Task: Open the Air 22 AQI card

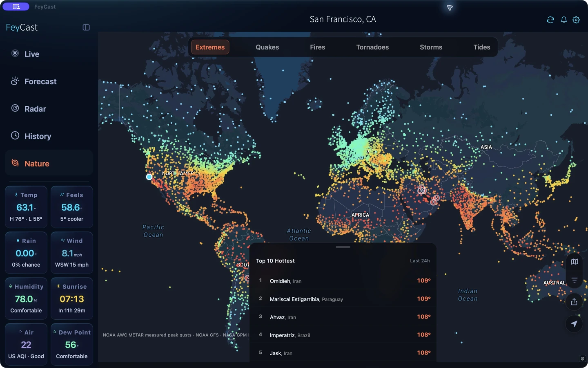Action: pos(26,344)
